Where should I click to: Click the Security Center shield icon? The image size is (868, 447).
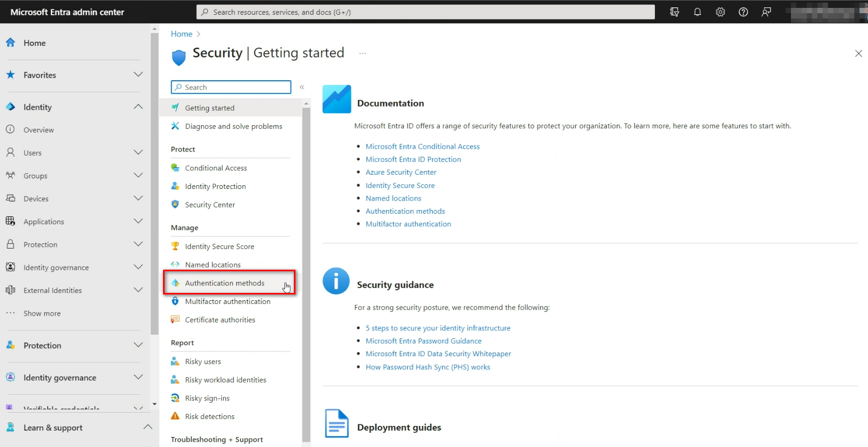click(175, 204)
